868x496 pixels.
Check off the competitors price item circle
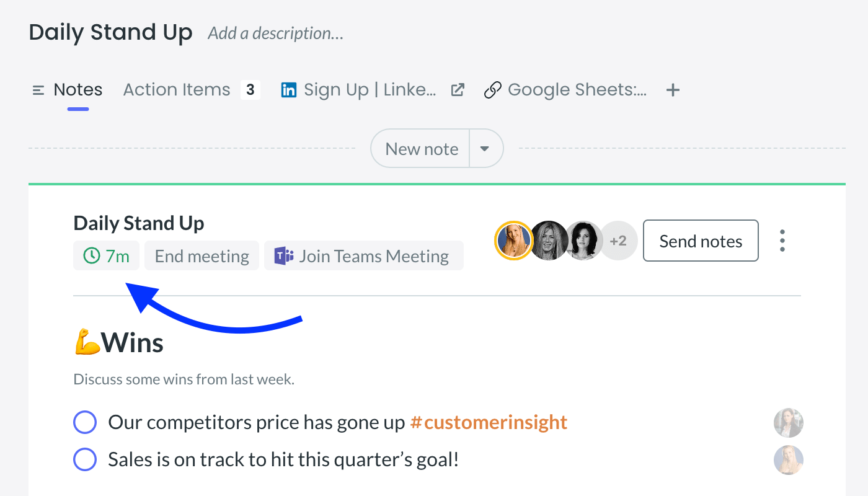point(85,422)
